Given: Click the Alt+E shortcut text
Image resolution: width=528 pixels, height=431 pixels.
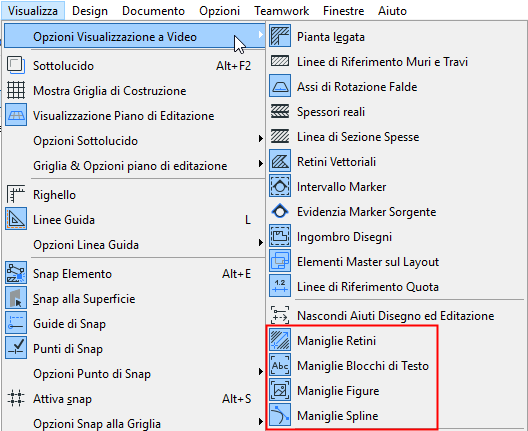Looking at the screenshot, I should pyautogui.click(x=236, y=274).
